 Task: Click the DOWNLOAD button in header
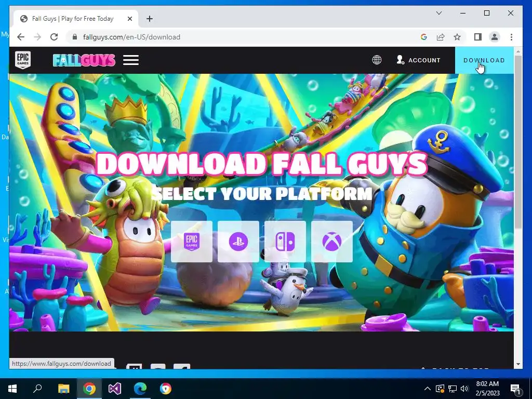tap(484, 60)
